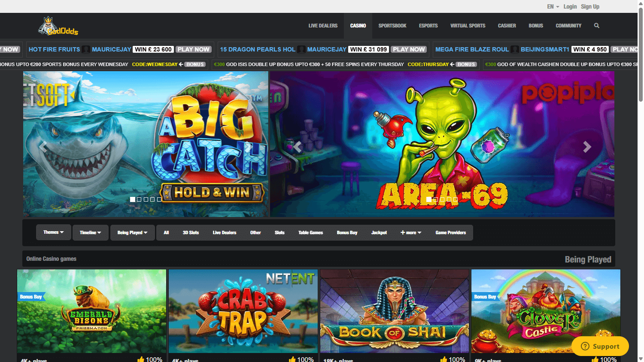Image resolution: width=644 pixels, height=362 pixels.
Task: Open the Themes dropdown
Action: [x=53, y=232]
